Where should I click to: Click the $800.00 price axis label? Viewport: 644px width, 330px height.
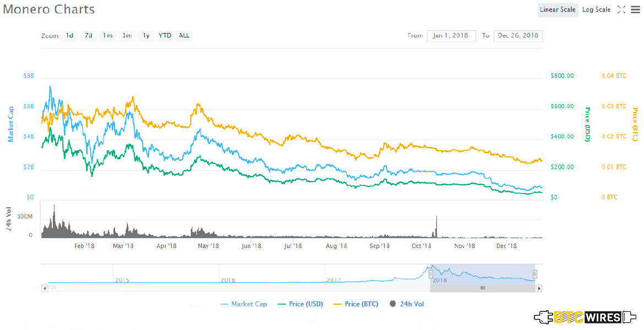(x=563, y=76)
